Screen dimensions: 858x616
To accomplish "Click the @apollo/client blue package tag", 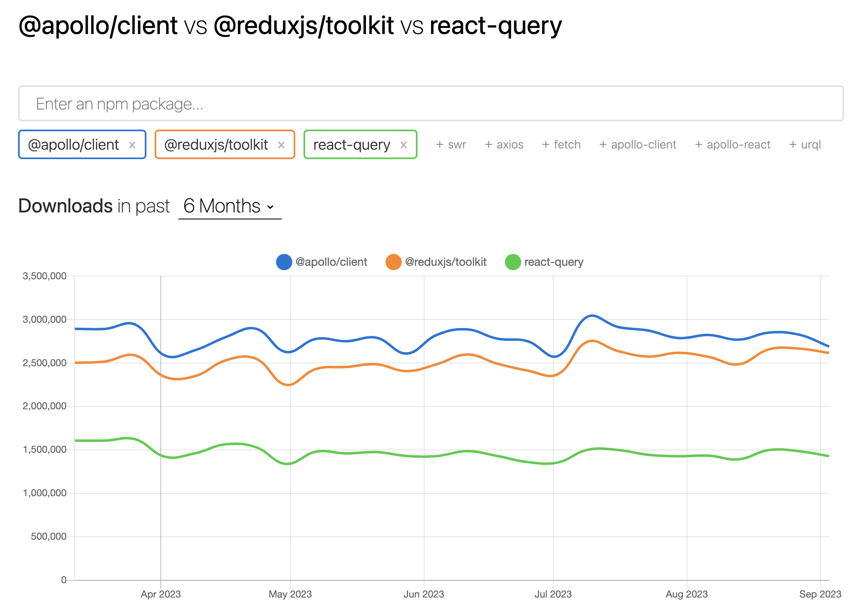I will [73, 145].
